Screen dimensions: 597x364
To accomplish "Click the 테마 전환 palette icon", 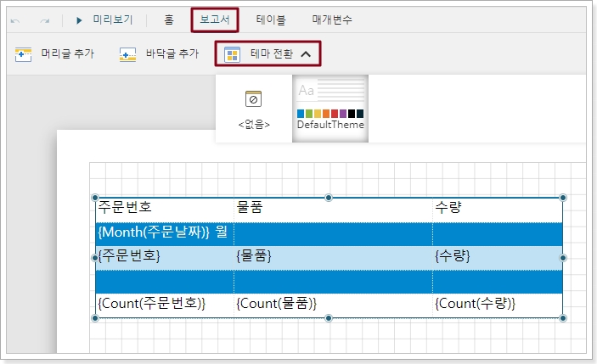I will pos(232,55).
